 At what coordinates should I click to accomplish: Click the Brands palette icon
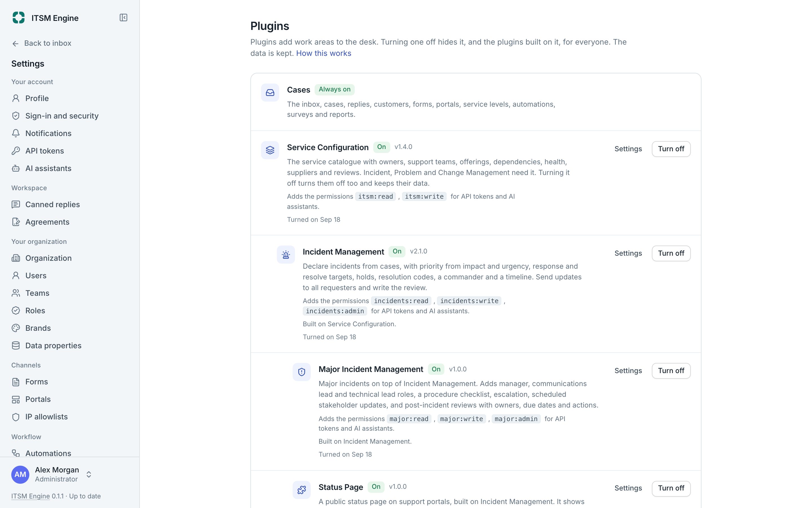point(16,328)
